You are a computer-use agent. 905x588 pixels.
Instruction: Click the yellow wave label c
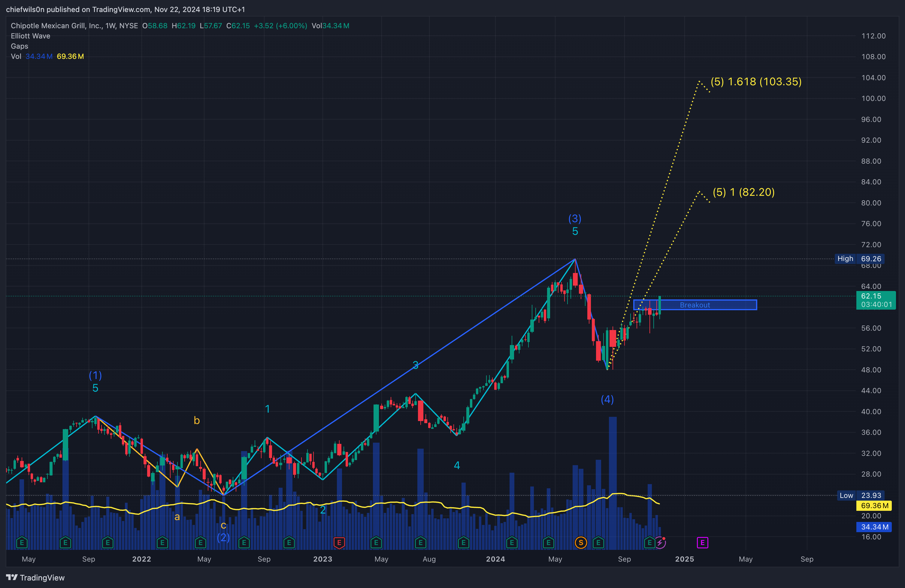click(224, 526)
